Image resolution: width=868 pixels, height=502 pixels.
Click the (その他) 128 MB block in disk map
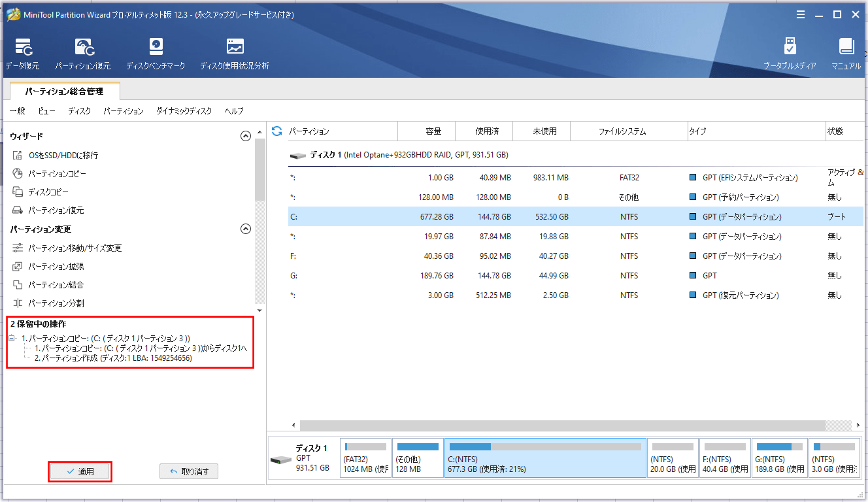tap(418, 458)
